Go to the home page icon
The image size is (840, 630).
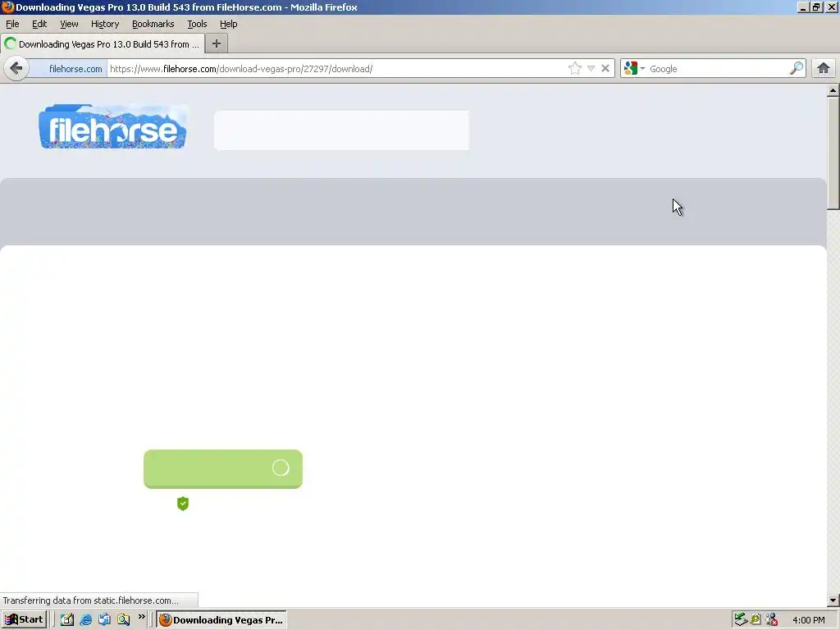pos(824,69)
